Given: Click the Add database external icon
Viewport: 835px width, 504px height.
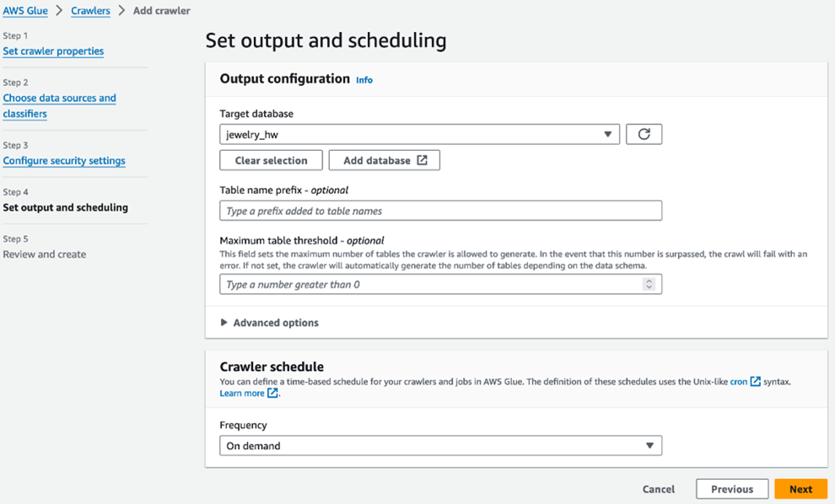Looking at the screenshot, I should pyautogui.click(x=422, y=160).
